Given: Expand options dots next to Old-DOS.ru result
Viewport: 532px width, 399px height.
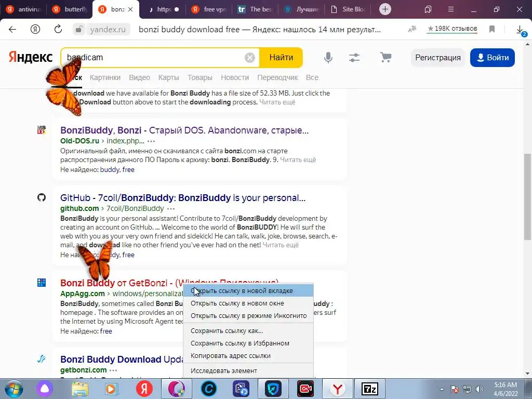Looking at the screenshot, I should 151,141.
